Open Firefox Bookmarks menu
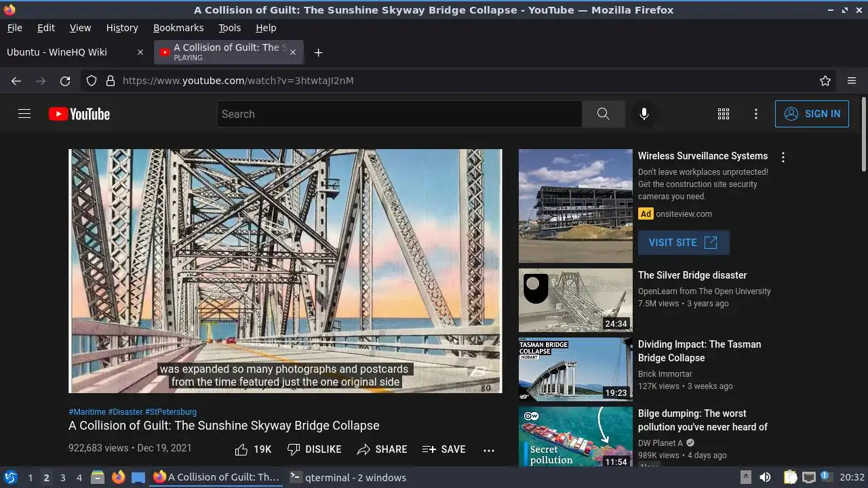Image resolution: width=868 pixels, height=488 pixels. click(x=178, y=28)
